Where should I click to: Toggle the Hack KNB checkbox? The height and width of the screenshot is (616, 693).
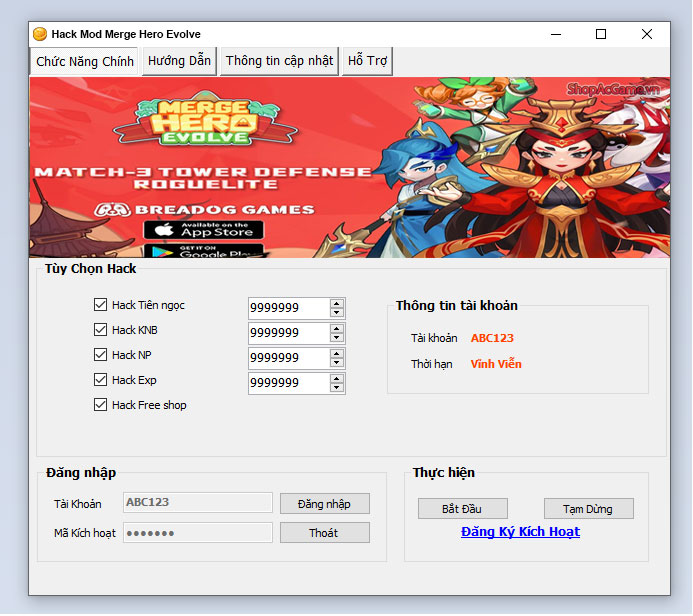(100, 330)
